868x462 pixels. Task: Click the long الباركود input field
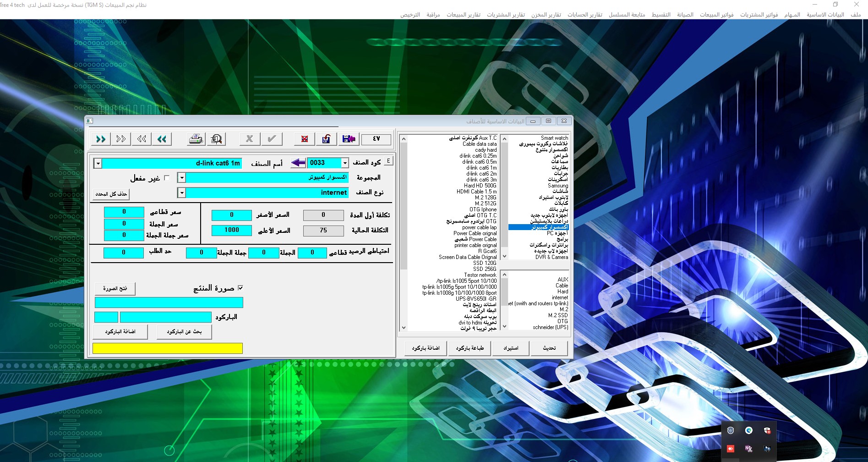pos(165,317)
